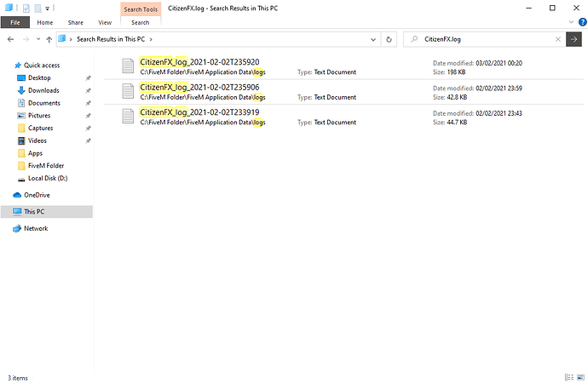Select FiveM Folder in the navigation pane

tap(46, 166)
